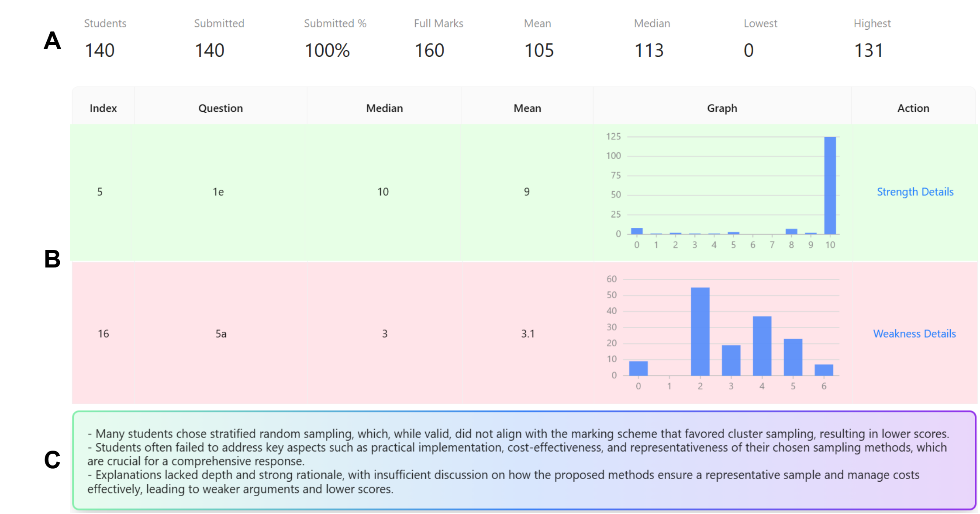Select the question 5a row cell
The width and height of the screenshot is (980, 514).
(221, 334)
